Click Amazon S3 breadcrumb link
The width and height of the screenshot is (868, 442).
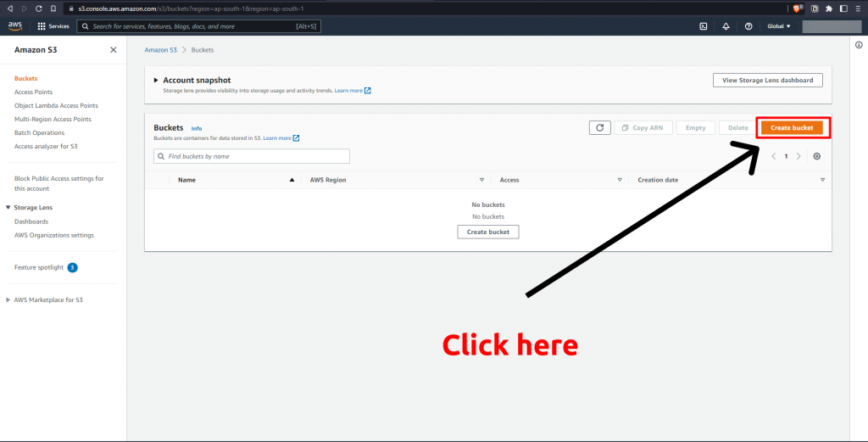point(160,50)
